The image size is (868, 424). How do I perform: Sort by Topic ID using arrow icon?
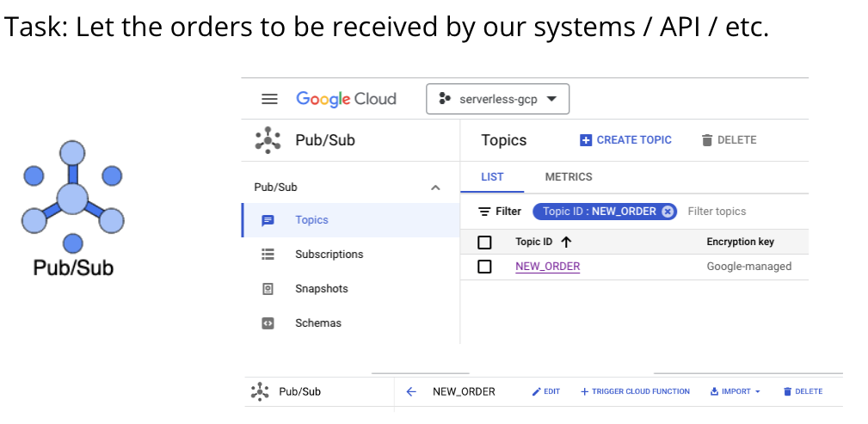[x=566, y=242]
